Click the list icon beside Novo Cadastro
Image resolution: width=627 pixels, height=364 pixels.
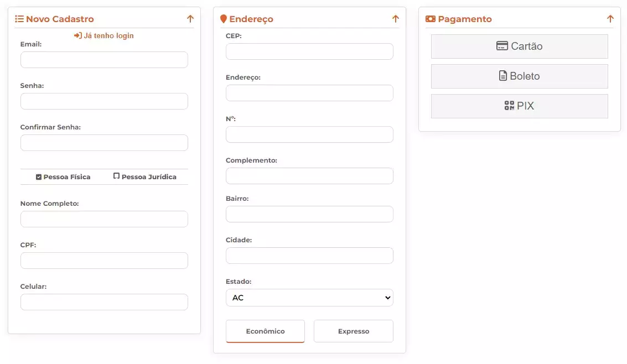point(19,19)
